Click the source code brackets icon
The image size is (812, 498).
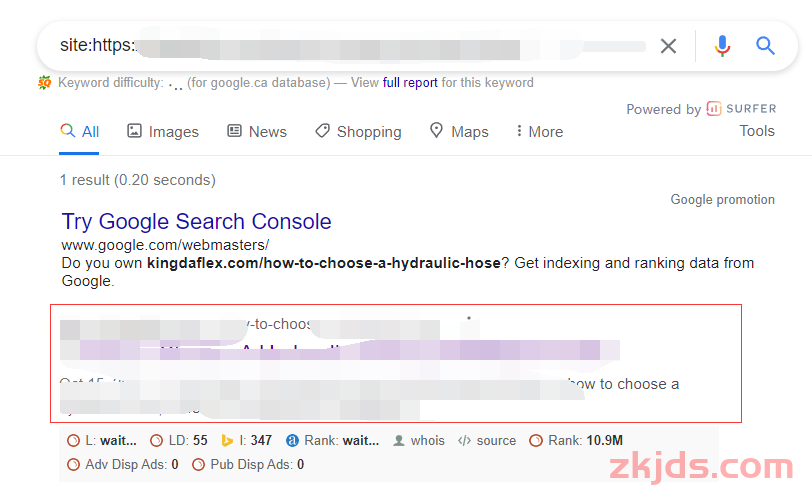tap(465, 441)
